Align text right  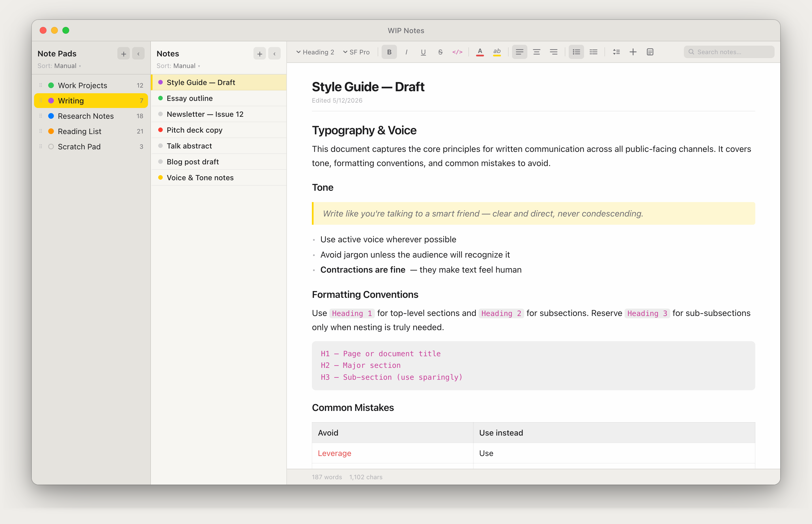click(553, 52)
